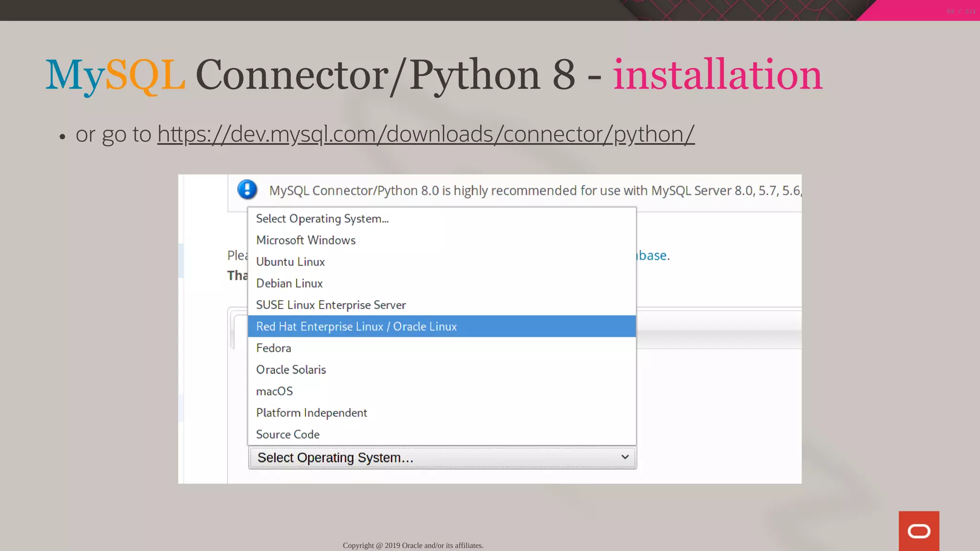
Task: Pick macOS from the list
Action: 274,391
